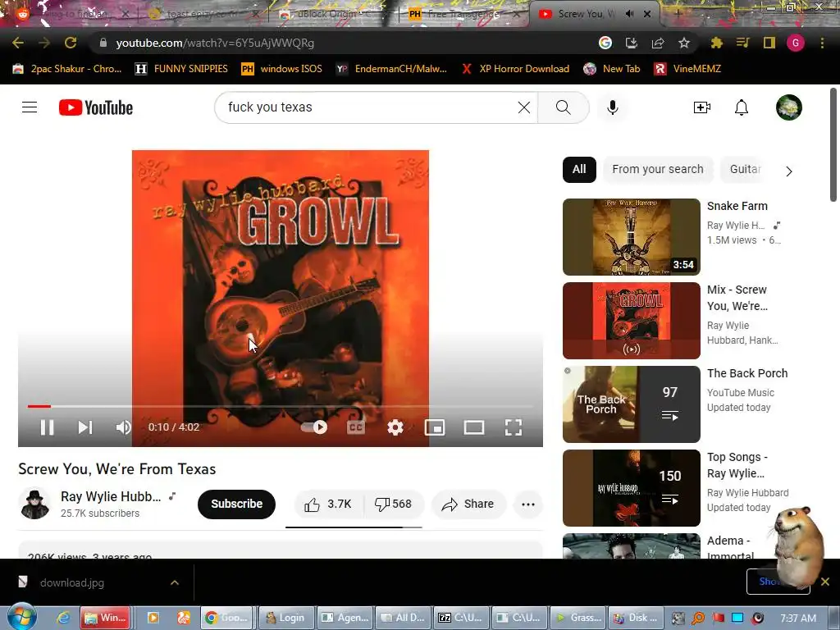Skip to the next video
This screenshot has width=840, height=630.
click(x=85, y=427)
